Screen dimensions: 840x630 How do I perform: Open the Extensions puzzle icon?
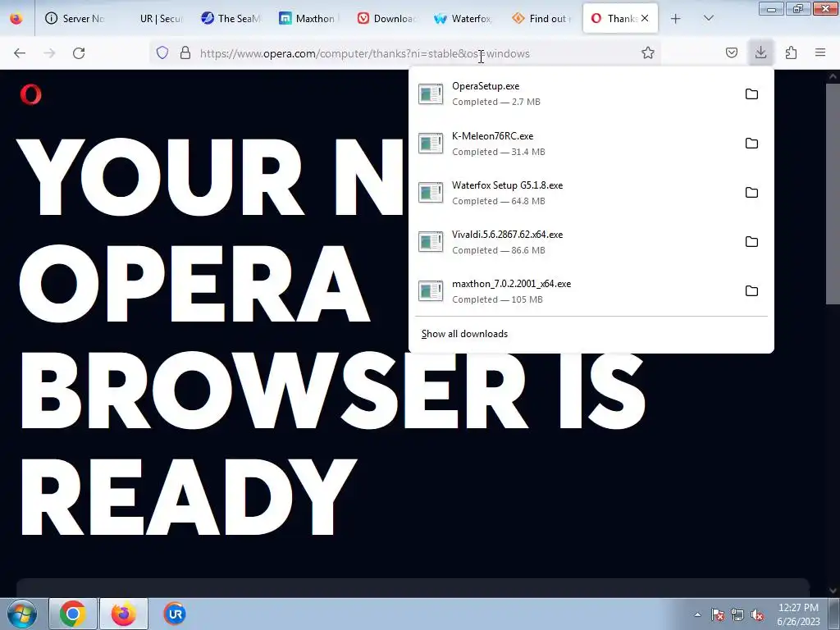click(791, 52)
